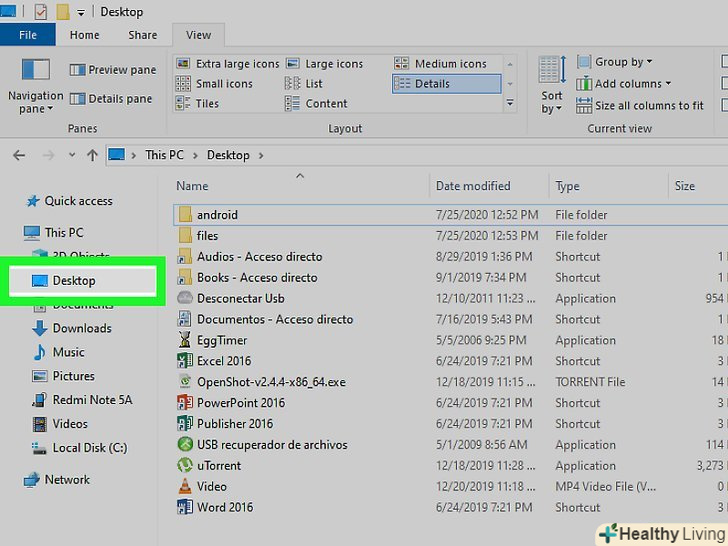Screen dimensions: 728x546
Task: Select This PC in the sidebar
Action: pyautogui.click(x=54, y=233)
